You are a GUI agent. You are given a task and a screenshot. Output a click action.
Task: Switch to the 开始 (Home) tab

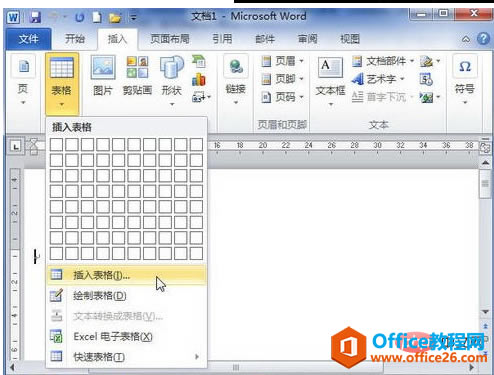point(75,39)
